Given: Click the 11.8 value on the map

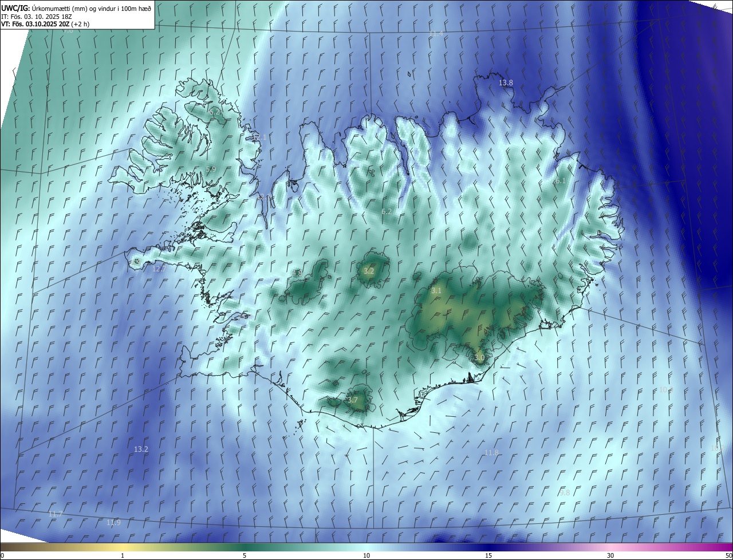Looking at the screenshot, I should [491, 453].
